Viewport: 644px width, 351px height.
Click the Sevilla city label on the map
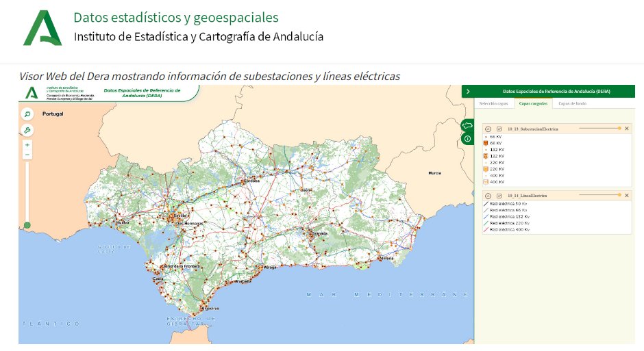[180, 215]
